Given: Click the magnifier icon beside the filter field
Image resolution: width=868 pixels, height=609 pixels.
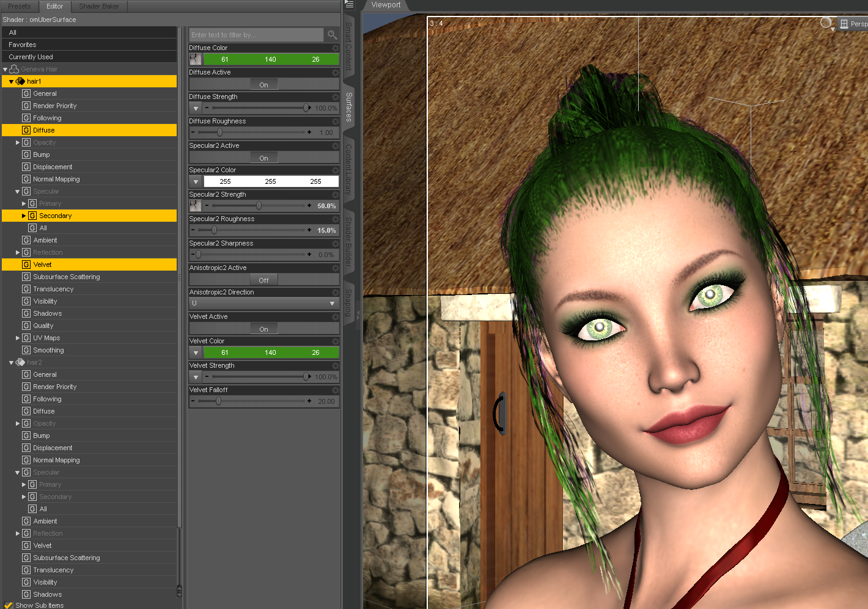Looking at the screenshot, I should tap(332, 35).
